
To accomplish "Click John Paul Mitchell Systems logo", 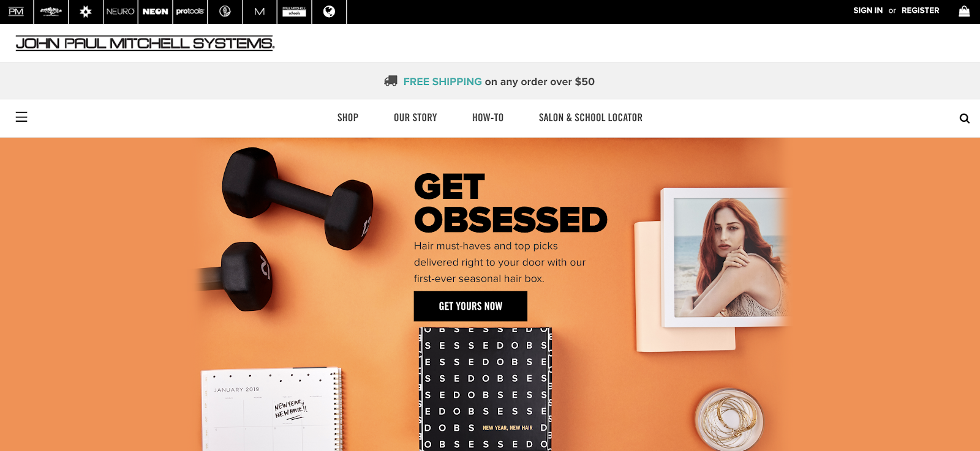I will 145,43.
